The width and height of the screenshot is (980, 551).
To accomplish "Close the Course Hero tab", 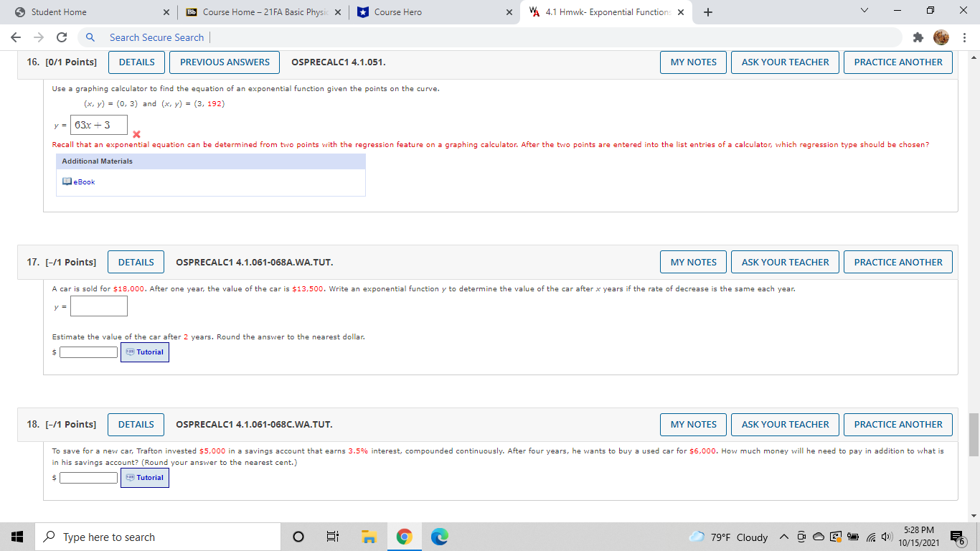I will pyautogui.click(x=509, y=12).
